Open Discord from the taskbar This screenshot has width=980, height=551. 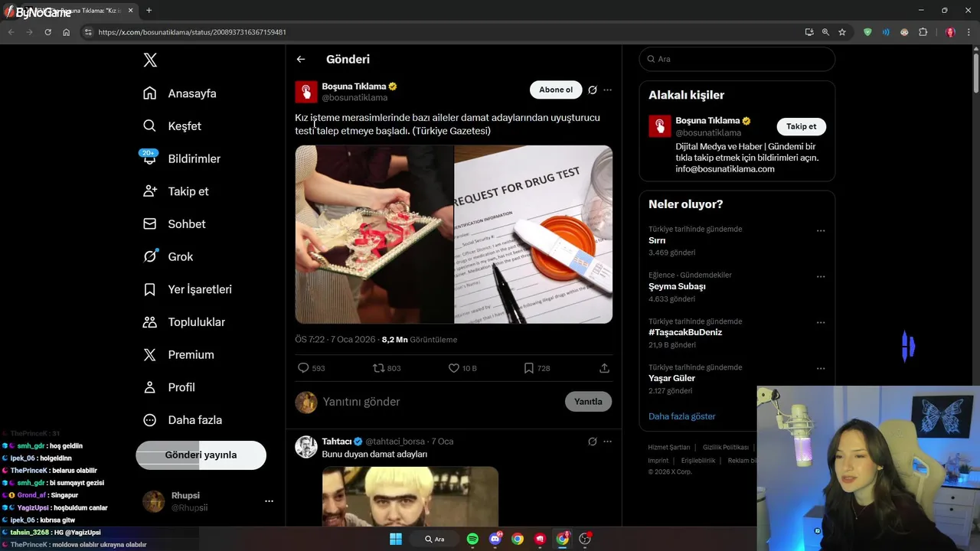pyautogui.click(x=495, y=539)
